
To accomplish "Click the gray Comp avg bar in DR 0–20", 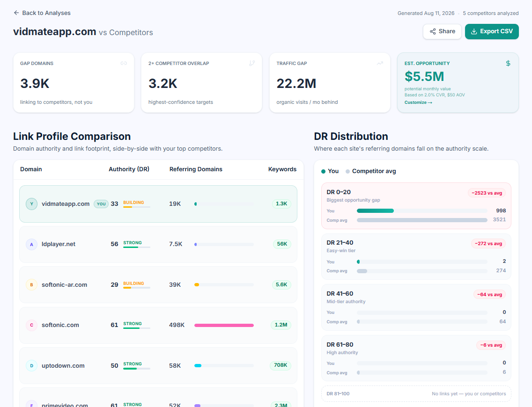I will 422,220.
